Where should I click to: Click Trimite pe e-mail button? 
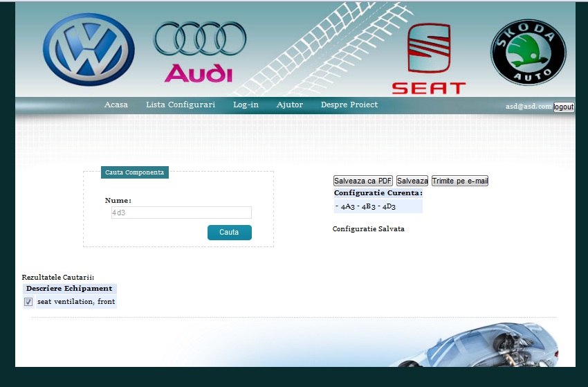(460, 181)
